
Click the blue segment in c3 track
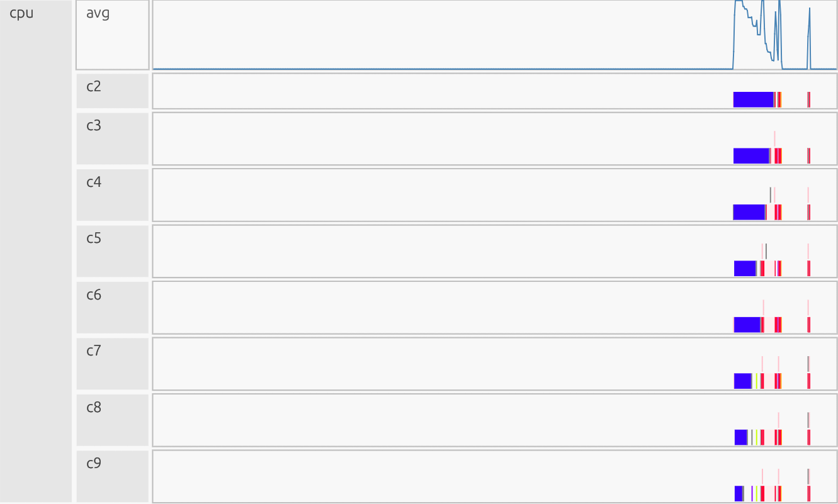tap(751, 156)
